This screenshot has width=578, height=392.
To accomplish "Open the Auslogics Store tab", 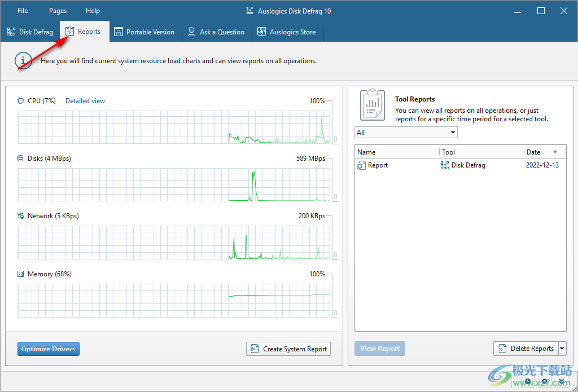I will pos(287,32).
